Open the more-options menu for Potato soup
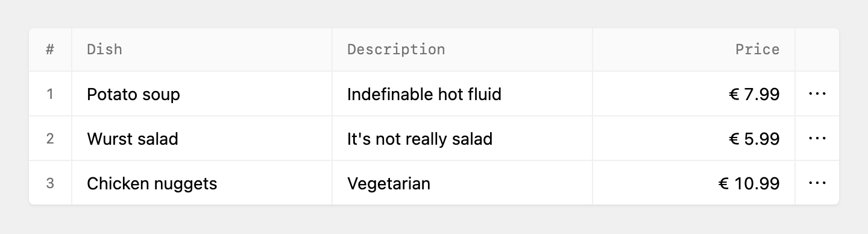The height and width of the screenshot is (234, 868). point(817,94)
